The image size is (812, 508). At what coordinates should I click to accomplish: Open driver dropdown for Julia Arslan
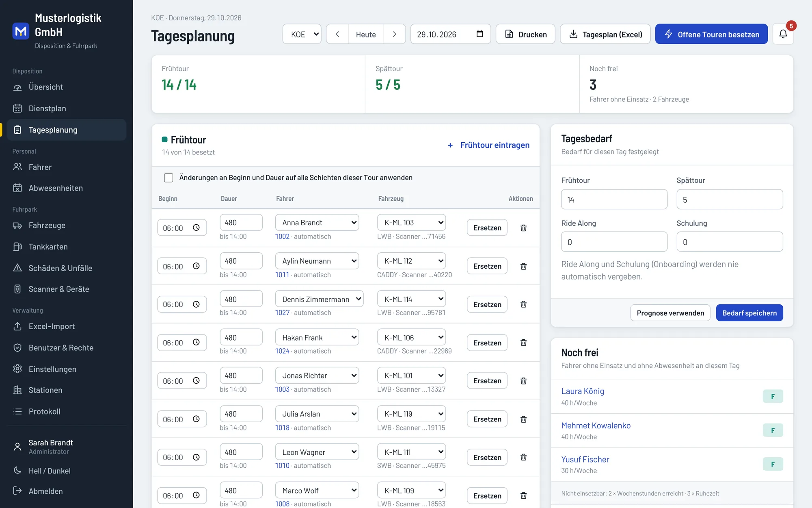point(317,414)
